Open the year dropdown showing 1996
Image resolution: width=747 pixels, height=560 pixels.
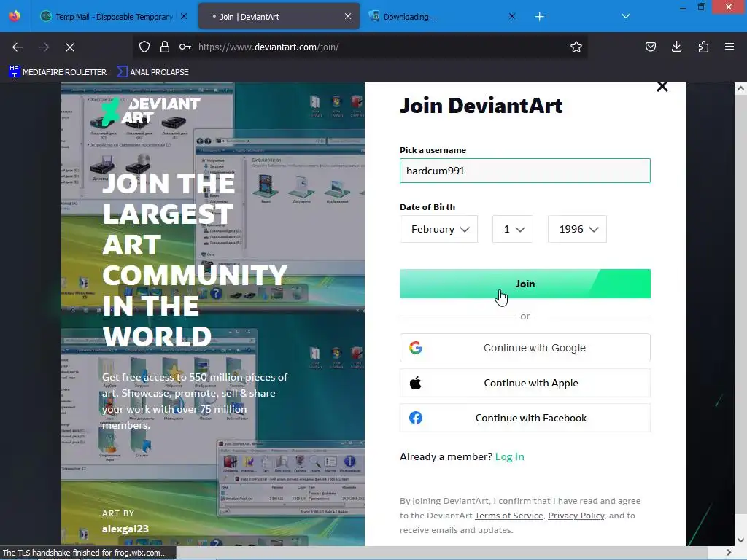click(x=577, y=229)
